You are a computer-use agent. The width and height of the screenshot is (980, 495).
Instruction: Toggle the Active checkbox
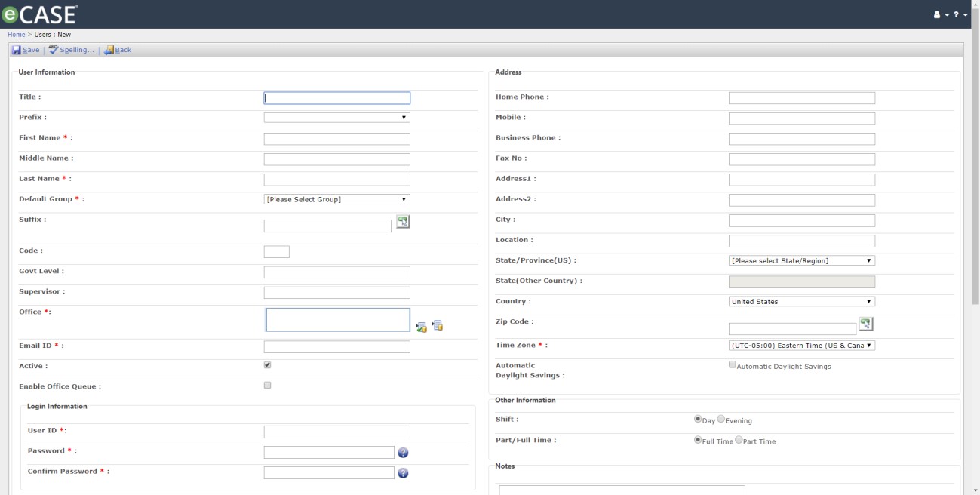coord(268,365)
